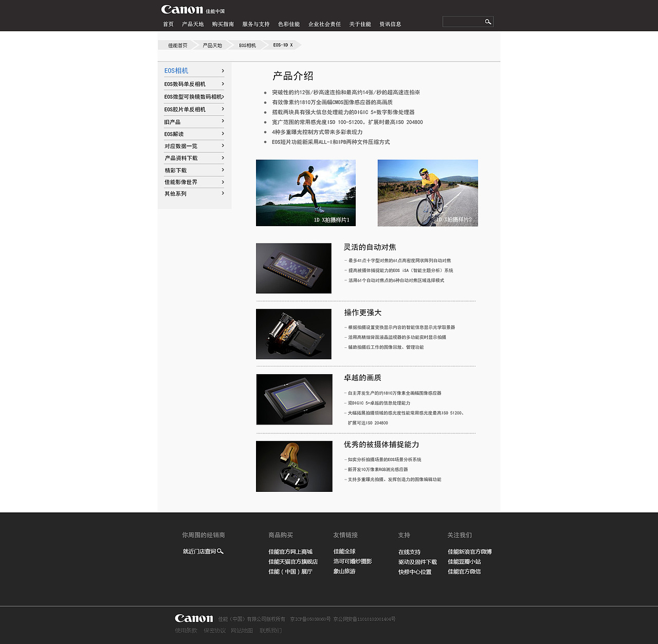Open the 关于佳能 navigation item
This screenshot has width=658, height=644.
360,24
